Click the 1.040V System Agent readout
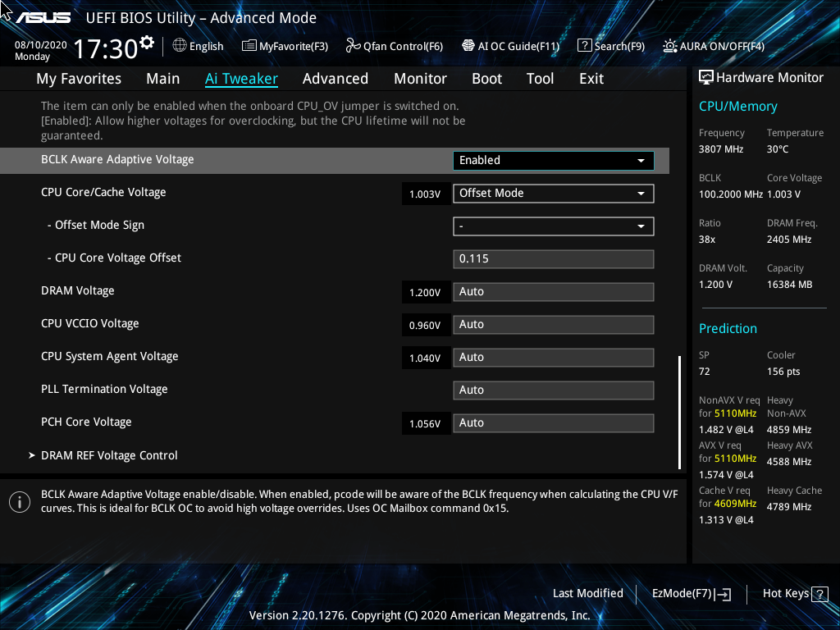 point(426,358)
